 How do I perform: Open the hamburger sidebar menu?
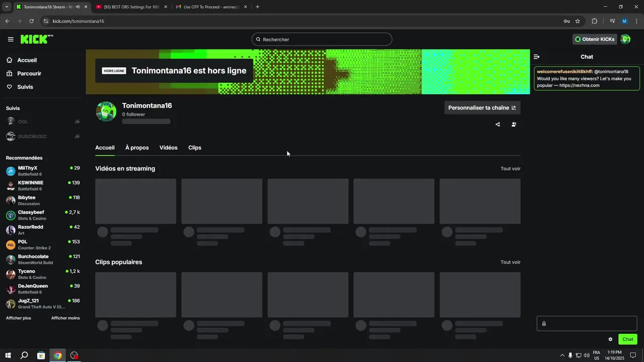pyautogui.click(x=11, y=39)
